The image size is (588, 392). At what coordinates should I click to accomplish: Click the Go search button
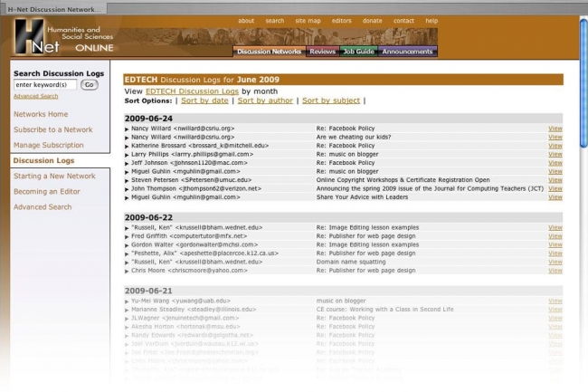[x=90, y=85]
